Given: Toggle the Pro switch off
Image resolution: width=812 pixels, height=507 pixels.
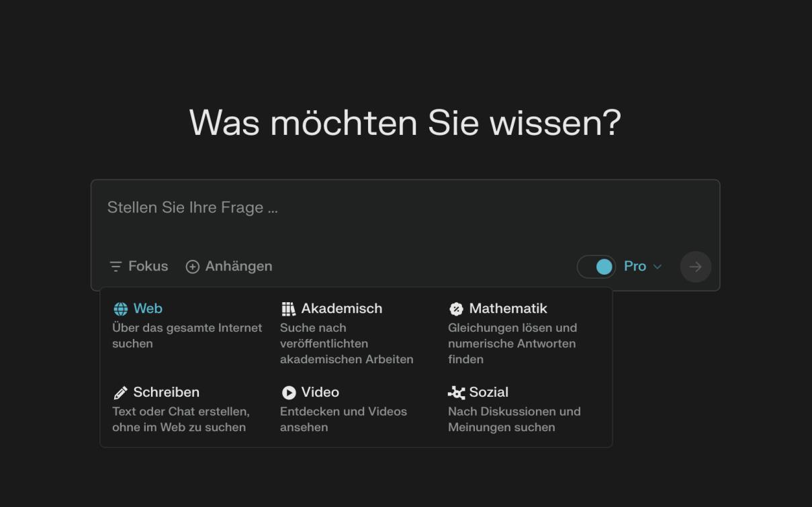Looking at the screenshot, I should point(596,267).
